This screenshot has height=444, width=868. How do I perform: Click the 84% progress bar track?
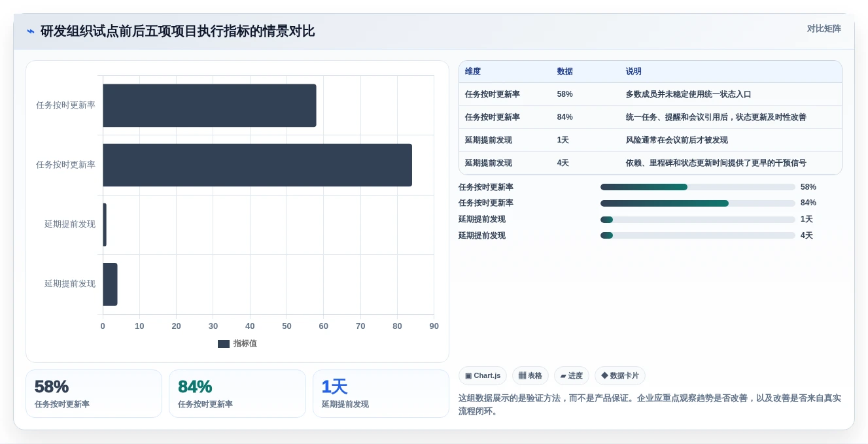click(698, 203)
